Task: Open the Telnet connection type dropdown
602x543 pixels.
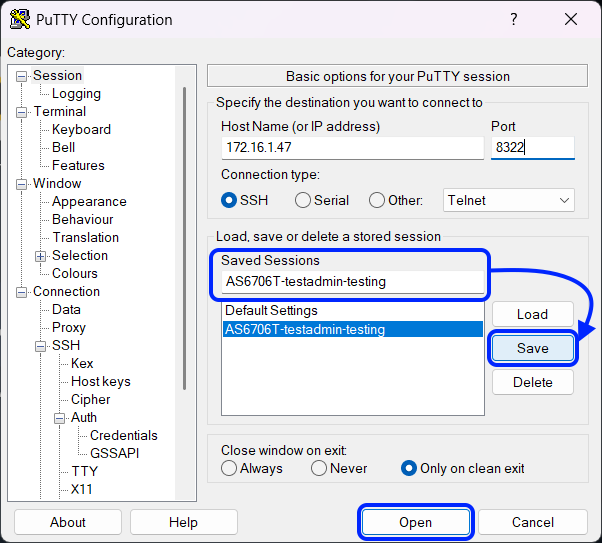Action: [509, 200]
